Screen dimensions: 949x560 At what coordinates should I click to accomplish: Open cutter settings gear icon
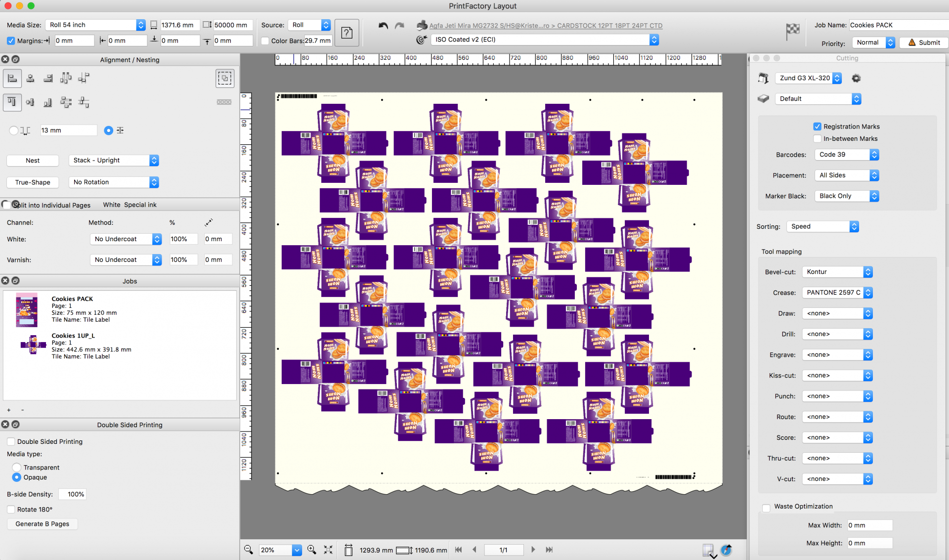point(856,78)
